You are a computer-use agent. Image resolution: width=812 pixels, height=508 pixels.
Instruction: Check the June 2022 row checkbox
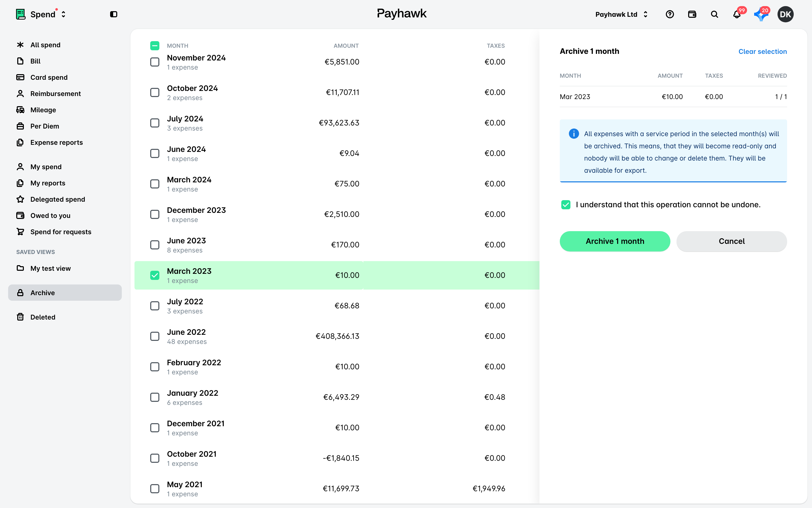point(155,336)
